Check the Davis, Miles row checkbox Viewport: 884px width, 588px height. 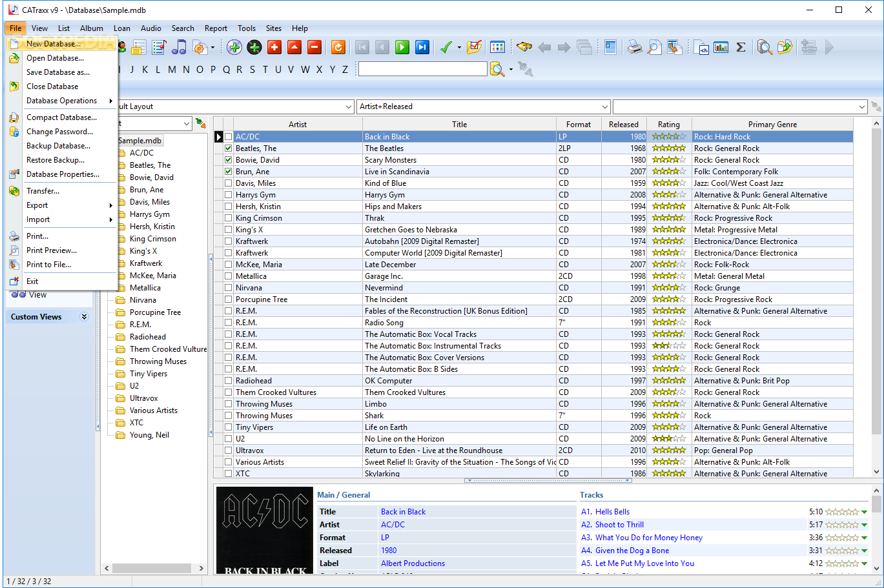coord(228,183)
